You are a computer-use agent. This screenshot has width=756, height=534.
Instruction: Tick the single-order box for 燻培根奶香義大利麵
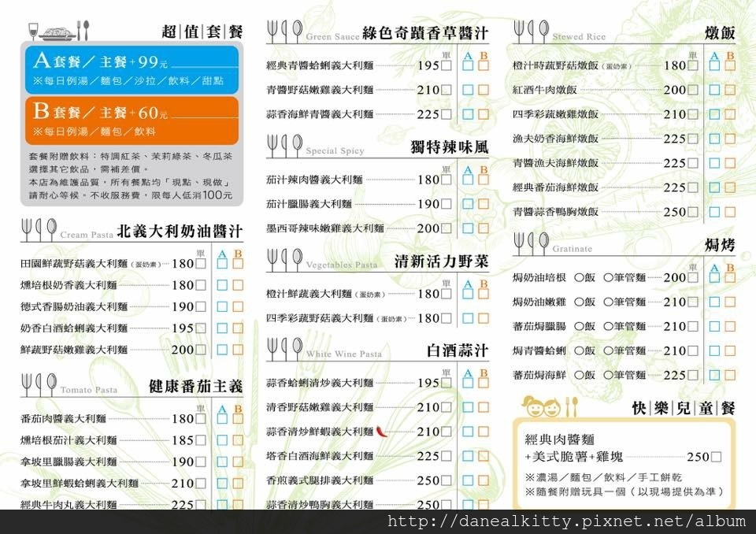201,285
